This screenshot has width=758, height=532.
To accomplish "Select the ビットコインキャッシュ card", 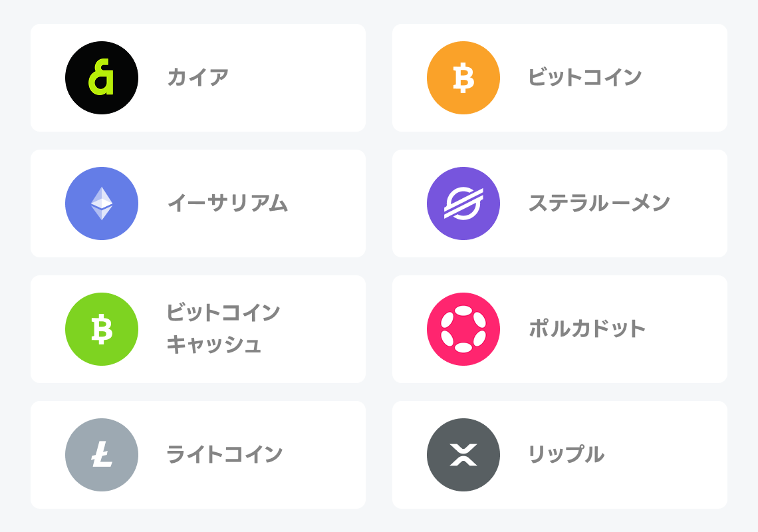I will 197,329.
